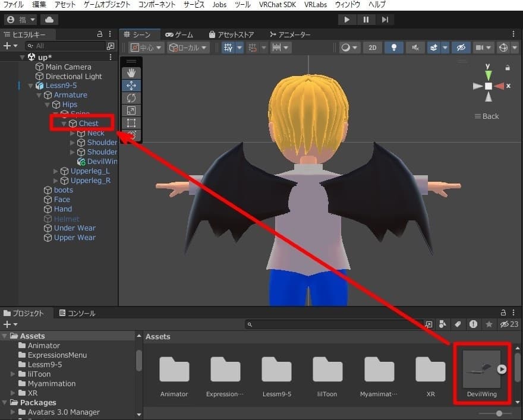Select the Scale tool
Image resolution: width=523 pixels, height=420 pixels.
pyautogui.click(x=131, y=110)
